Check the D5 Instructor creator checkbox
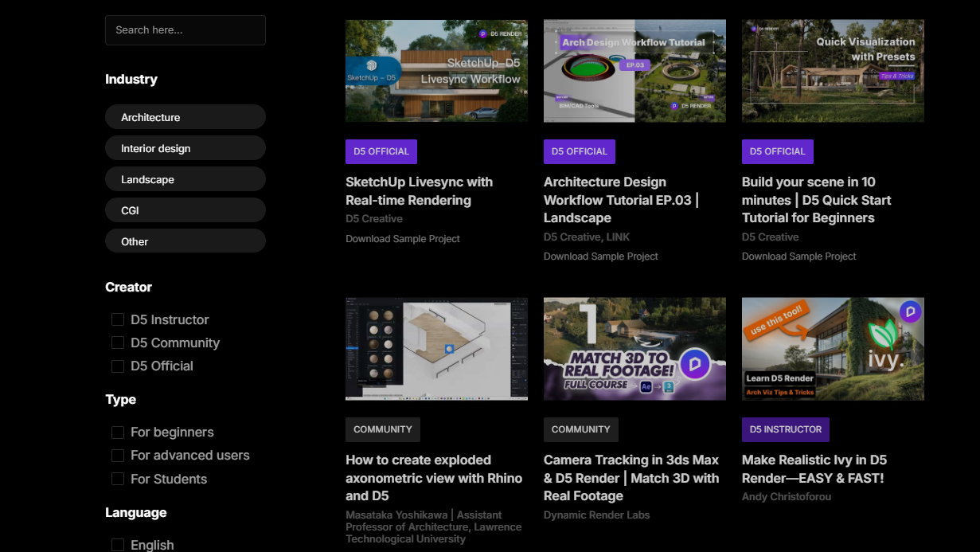This screenshot has height=552, width=980. [118, 319]
